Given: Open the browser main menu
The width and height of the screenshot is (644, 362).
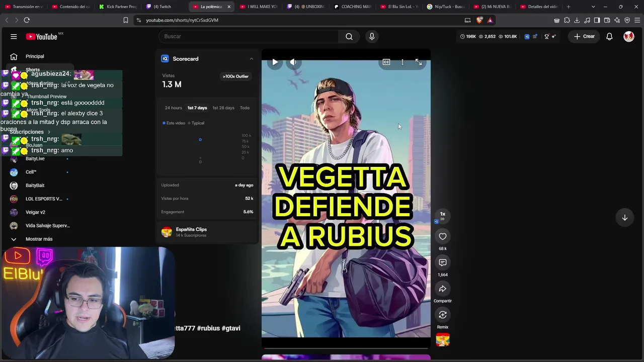Looking at the screenshot, I should click(637, 20).
